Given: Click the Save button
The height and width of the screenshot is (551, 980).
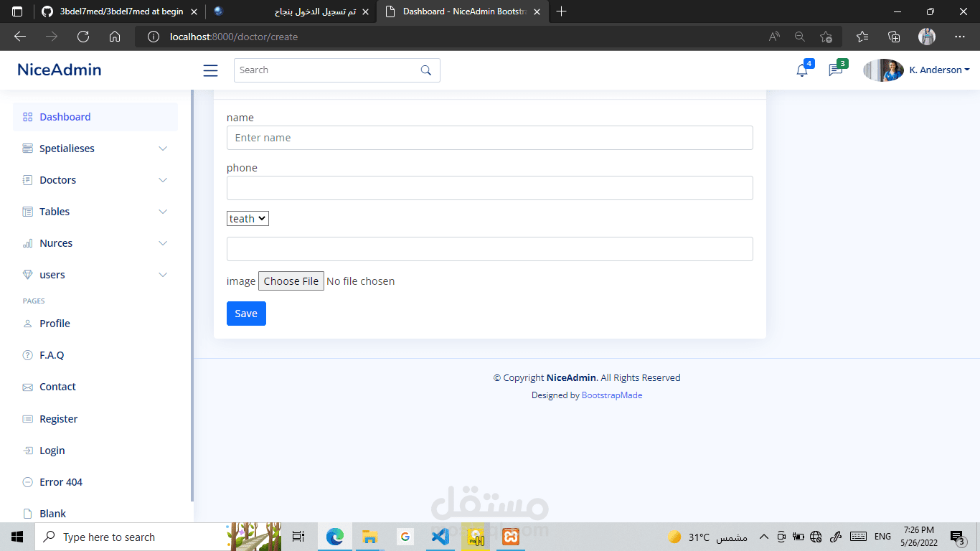Looking at the screenshot, I should point(246,314).
